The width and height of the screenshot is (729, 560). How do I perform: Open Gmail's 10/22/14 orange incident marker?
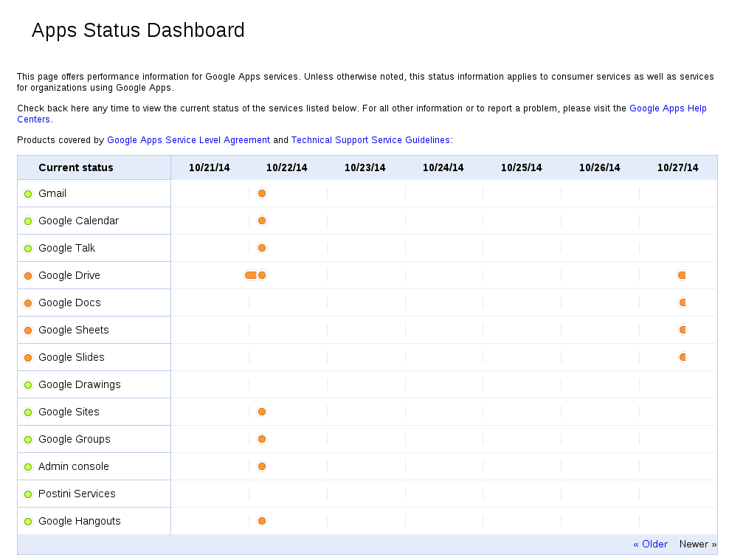click(x=262, y=193)
